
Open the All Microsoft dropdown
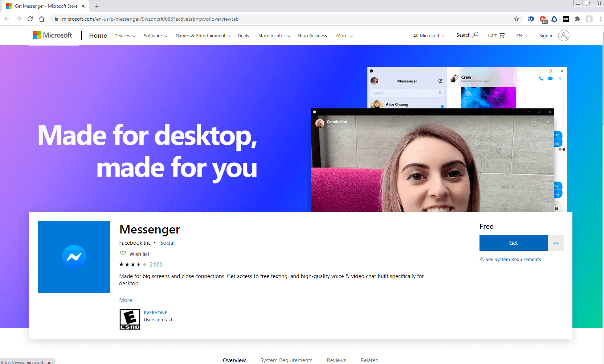click(x=429, y=36)
